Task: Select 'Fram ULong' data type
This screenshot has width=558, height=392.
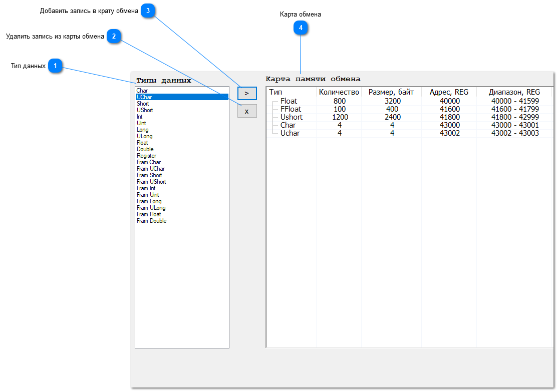Action: click(182, 208)
